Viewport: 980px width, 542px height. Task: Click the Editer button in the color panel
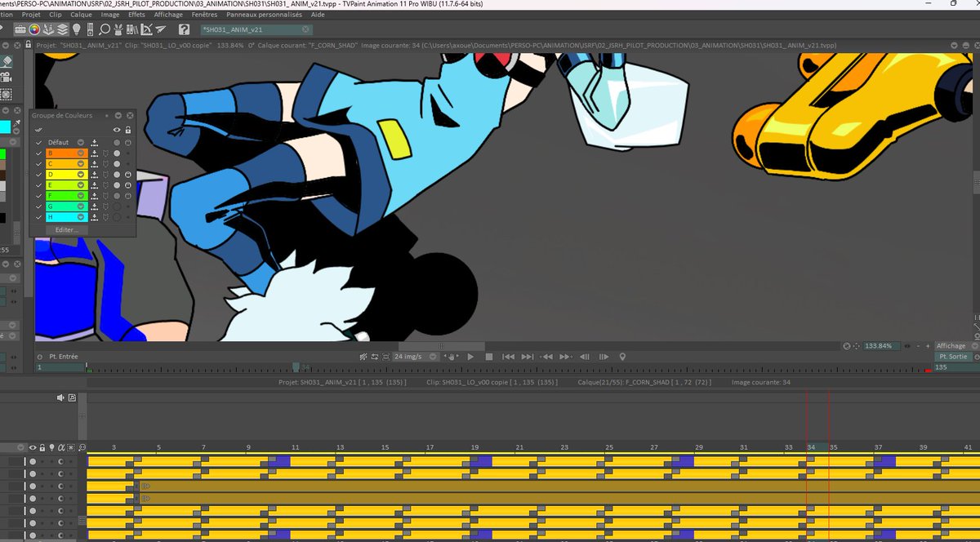click(66, 229)
